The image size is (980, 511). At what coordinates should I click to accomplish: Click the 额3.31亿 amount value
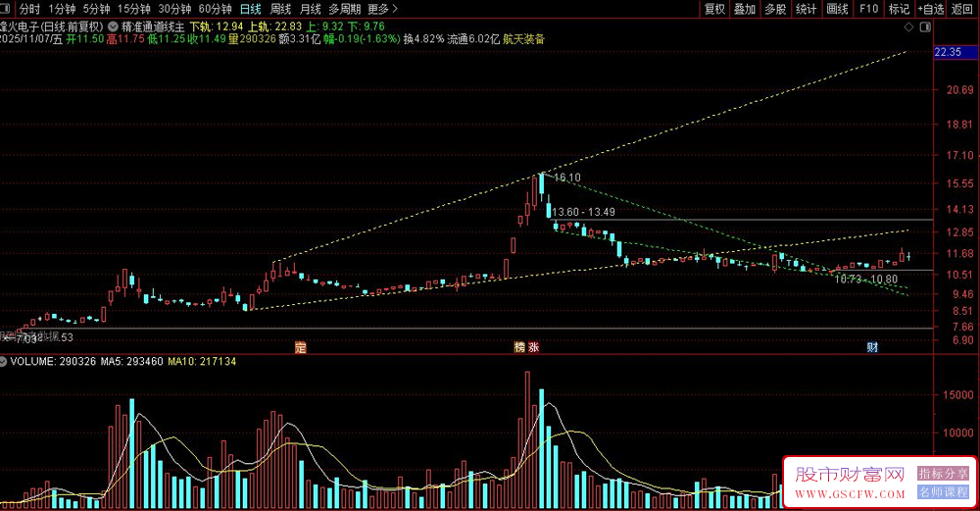coord(299,39)
